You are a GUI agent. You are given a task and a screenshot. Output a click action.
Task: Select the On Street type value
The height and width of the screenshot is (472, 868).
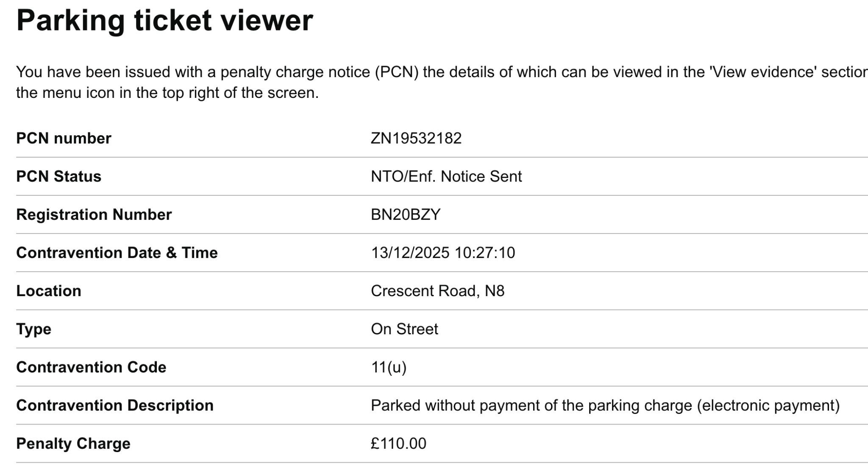click(x=404, y=329)
